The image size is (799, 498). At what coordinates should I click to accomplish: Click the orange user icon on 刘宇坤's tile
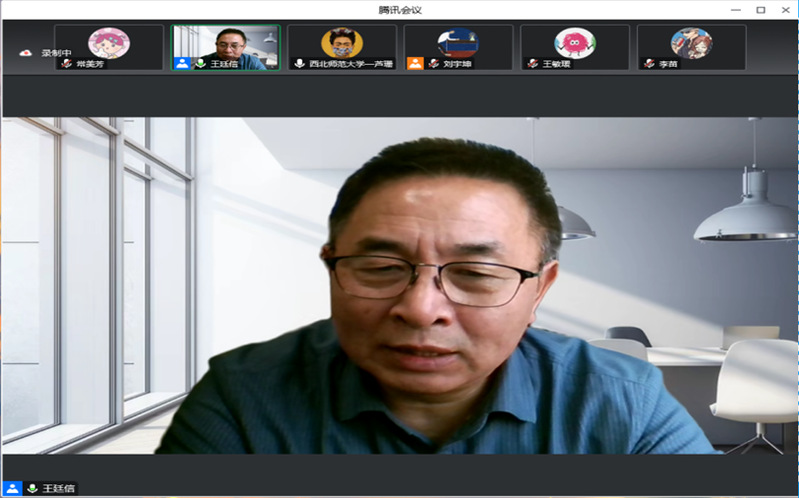click(415, 63)
